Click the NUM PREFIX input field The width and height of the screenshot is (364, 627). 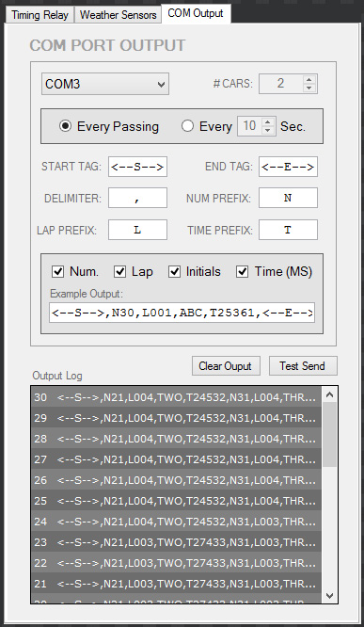pos(288,198)
